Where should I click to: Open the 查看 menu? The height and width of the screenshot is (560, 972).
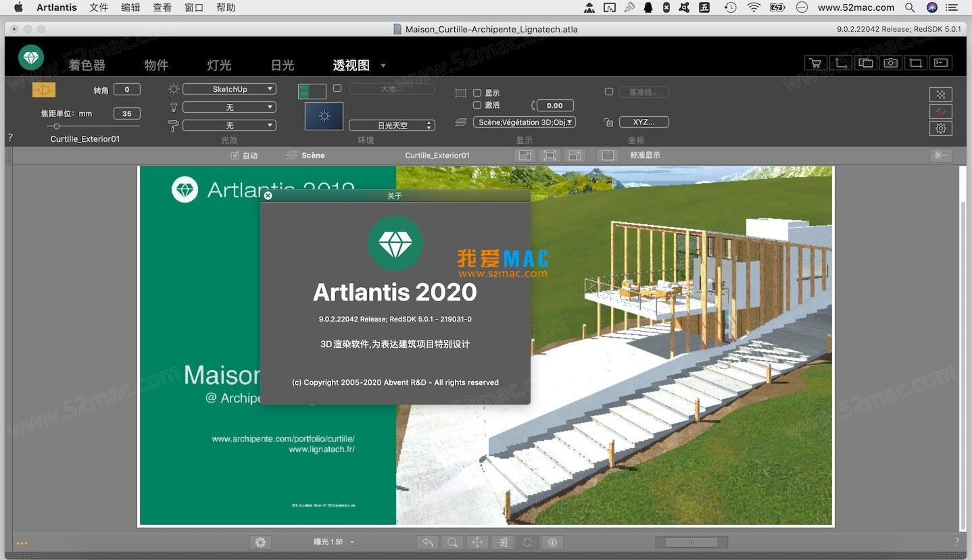pyautogui.click(x=162, y=7)
